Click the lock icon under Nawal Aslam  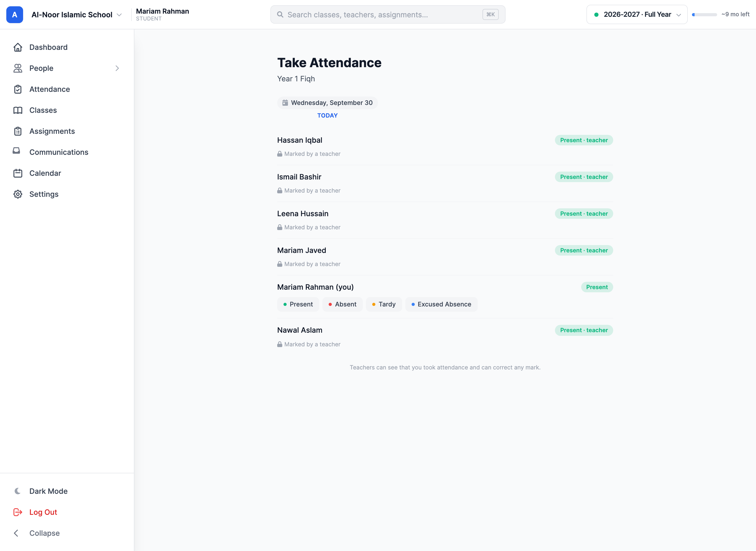tap(280, 344)
